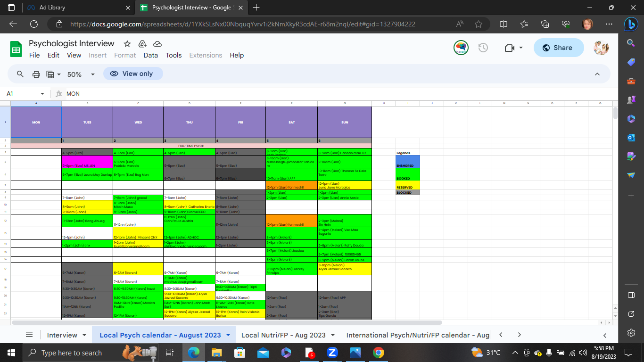Open the Zoom app from the taskbar
644x362 pixels.
click(x=332, y=353)
